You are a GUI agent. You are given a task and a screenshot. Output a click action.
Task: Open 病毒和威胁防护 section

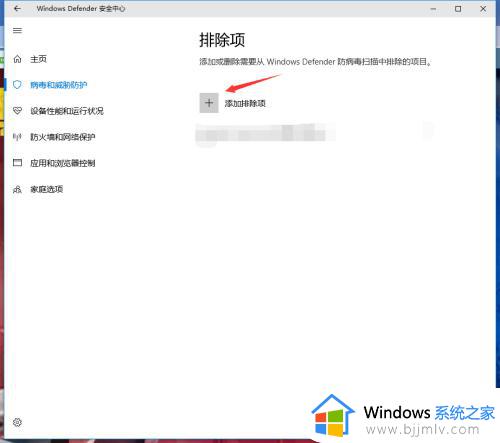click(59, 85)
